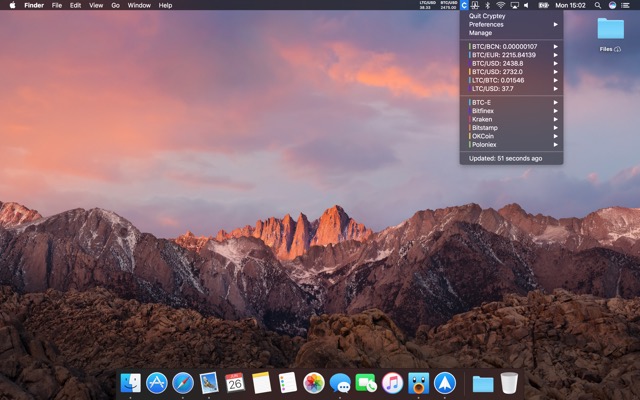Open the Wi-Fi status menu icon
Screen dimensions: 640x400
click(x=499, y=5)
